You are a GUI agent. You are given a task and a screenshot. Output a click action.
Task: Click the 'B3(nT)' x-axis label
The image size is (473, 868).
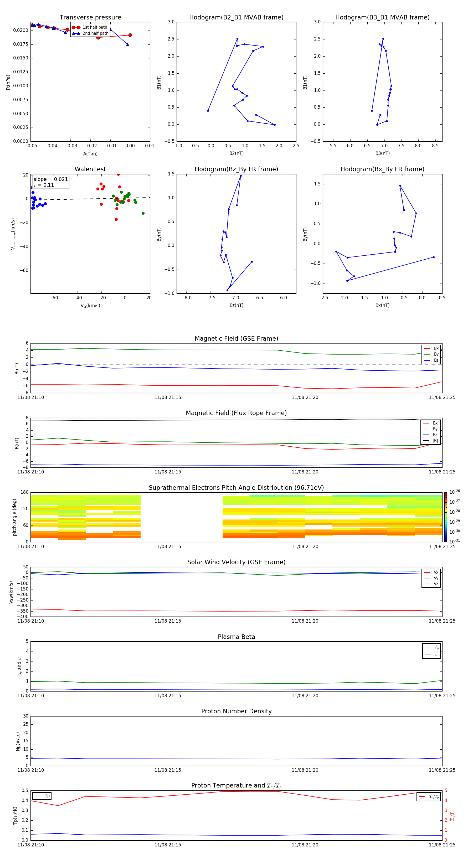click(382, 153)
